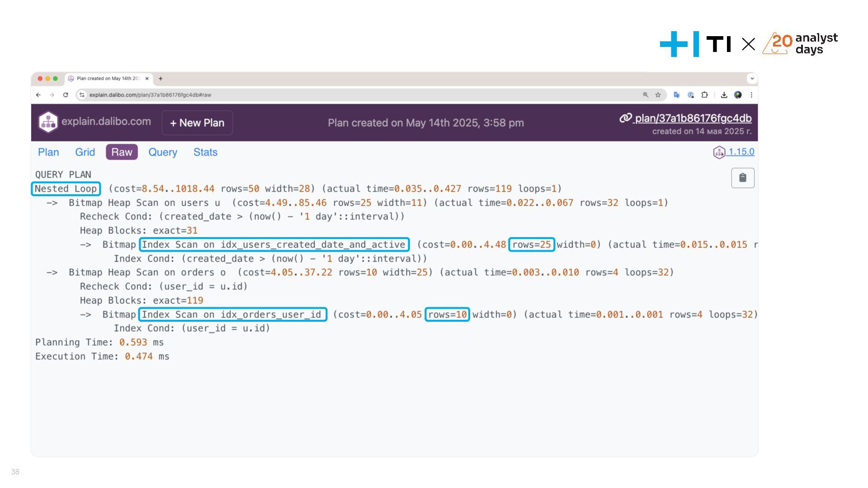Click 'Index Cond: (user_id = u.id)' line

coord(192,328)
